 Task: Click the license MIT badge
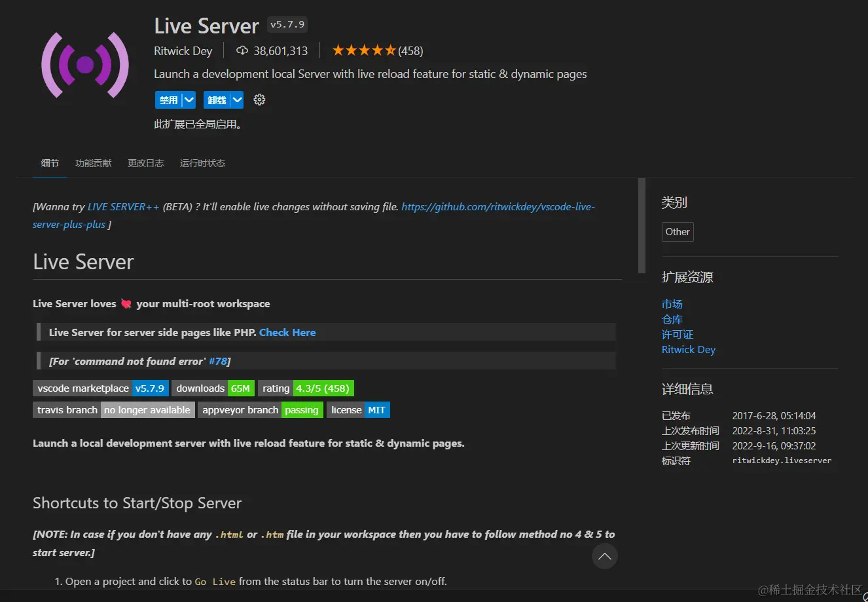tap(358, 410)
